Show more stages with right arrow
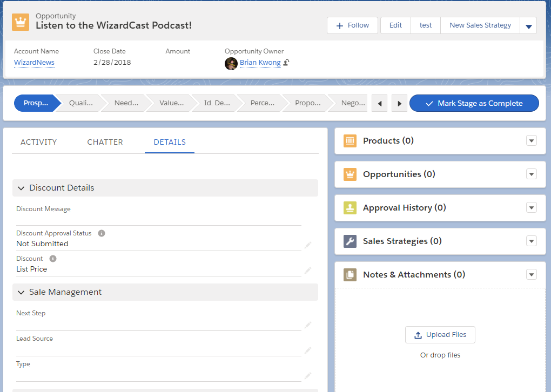This screenshot has height=392, width=551. coord(399,103)
